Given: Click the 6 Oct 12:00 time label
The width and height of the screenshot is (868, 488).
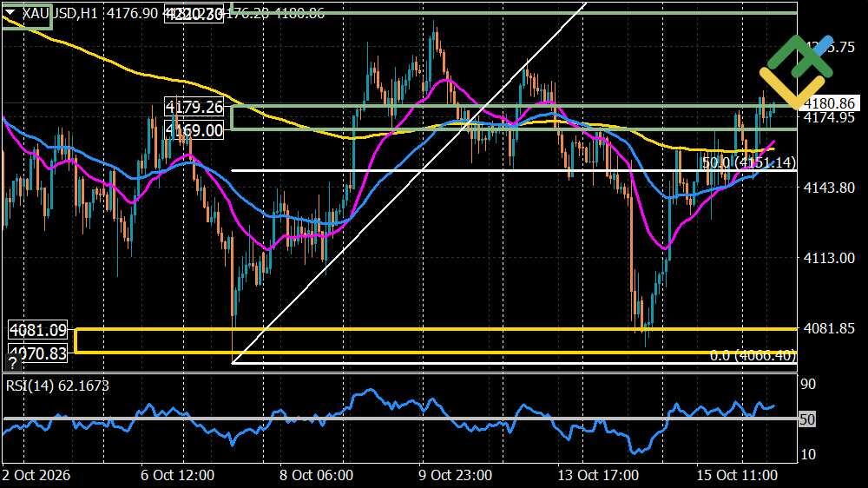Looking at the screenshot, I should pyautogui.click(x=177, y=475).
